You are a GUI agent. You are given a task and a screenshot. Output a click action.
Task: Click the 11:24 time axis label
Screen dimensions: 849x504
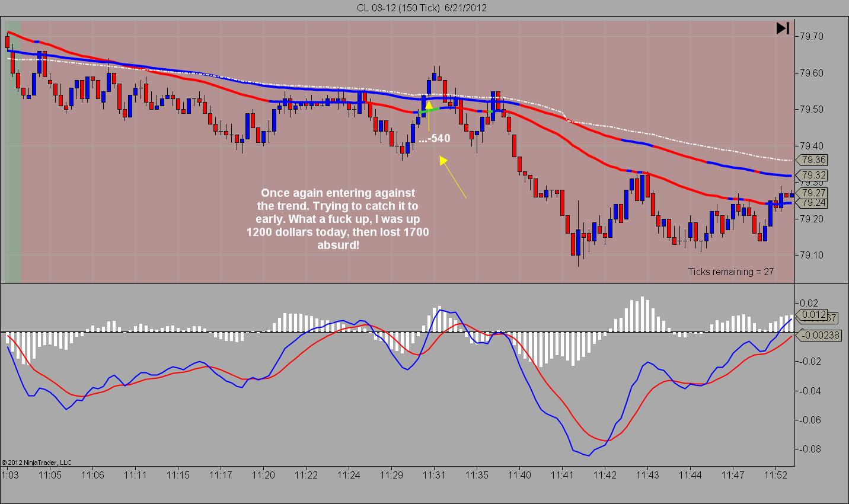349,475
